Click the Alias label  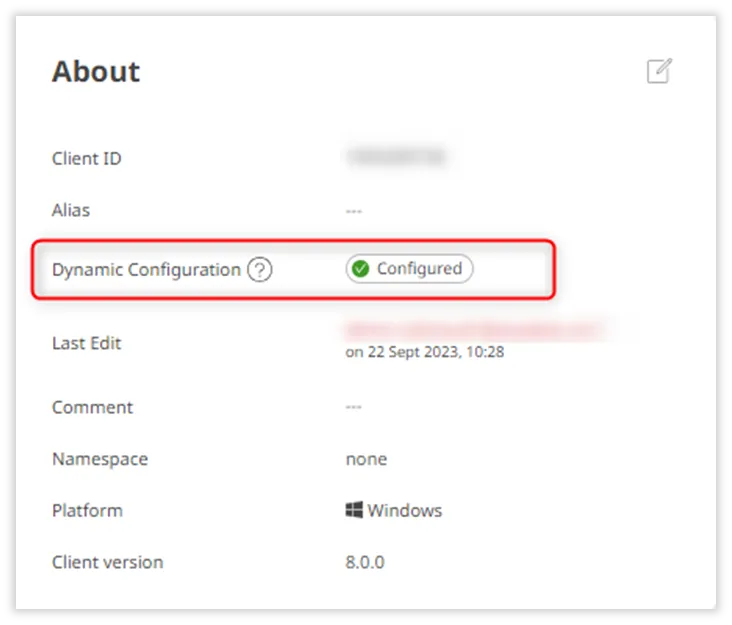[x=70, y=210]
